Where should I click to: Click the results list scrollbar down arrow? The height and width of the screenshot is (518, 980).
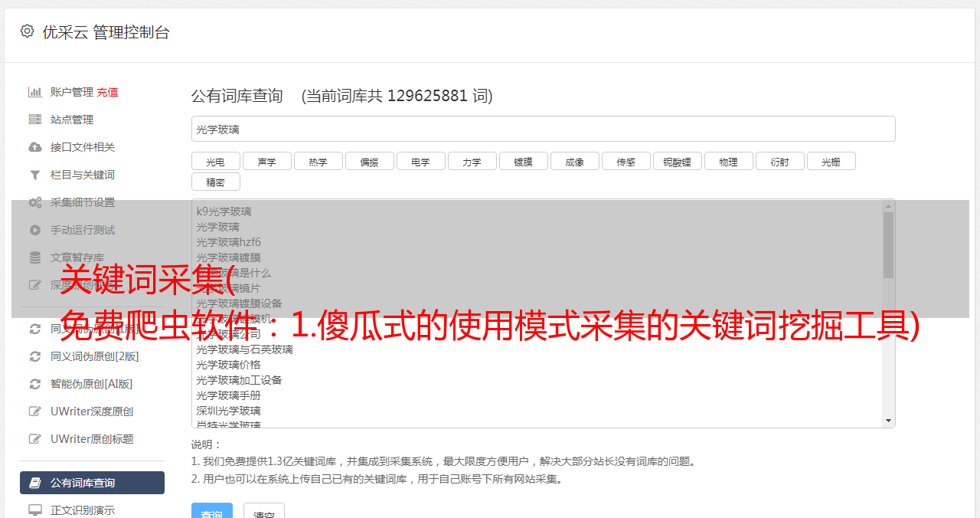click(x=888, y=421)
